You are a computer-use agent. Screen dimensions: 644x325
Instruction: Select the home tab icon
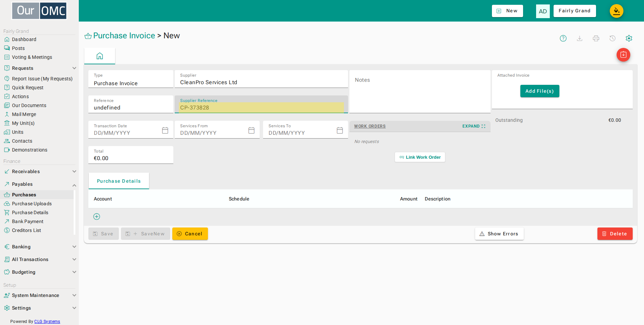click(100, 56)
